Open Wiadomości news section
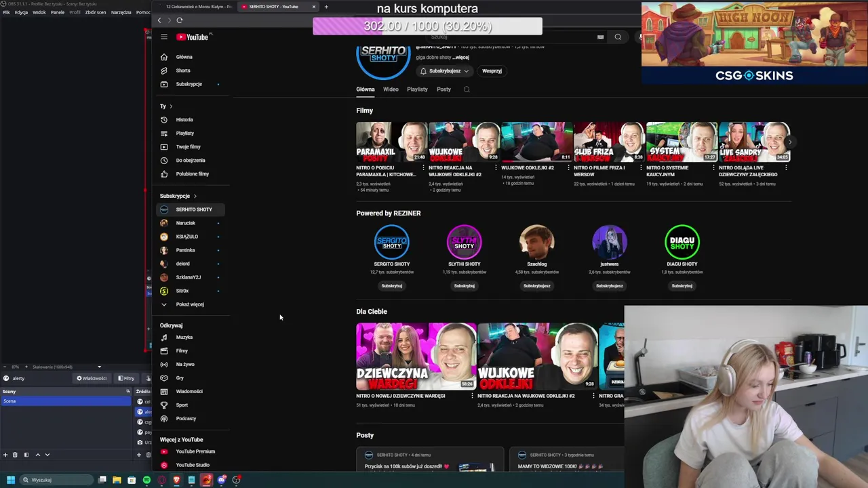 189,392
